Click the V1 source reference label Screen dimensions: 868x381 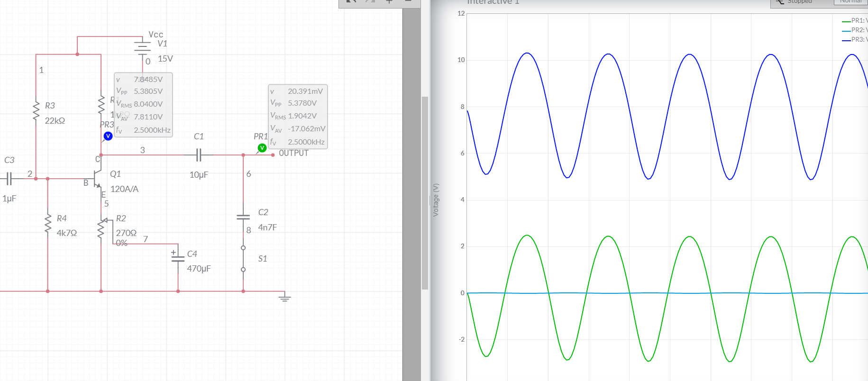tap(163, 44)
